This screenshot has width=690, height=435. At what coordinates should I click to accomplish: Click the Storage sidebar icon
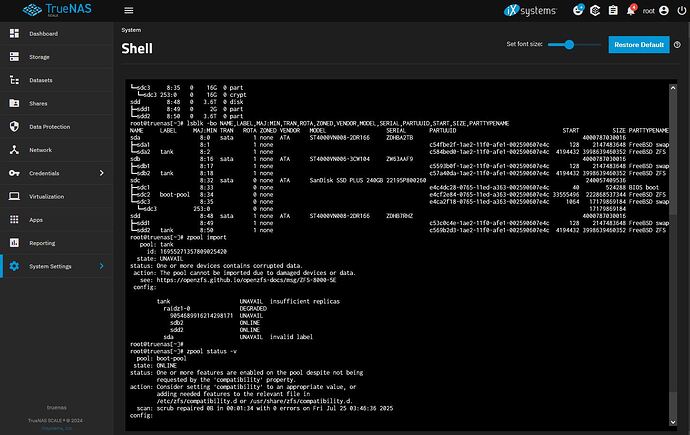pos(13,56)
